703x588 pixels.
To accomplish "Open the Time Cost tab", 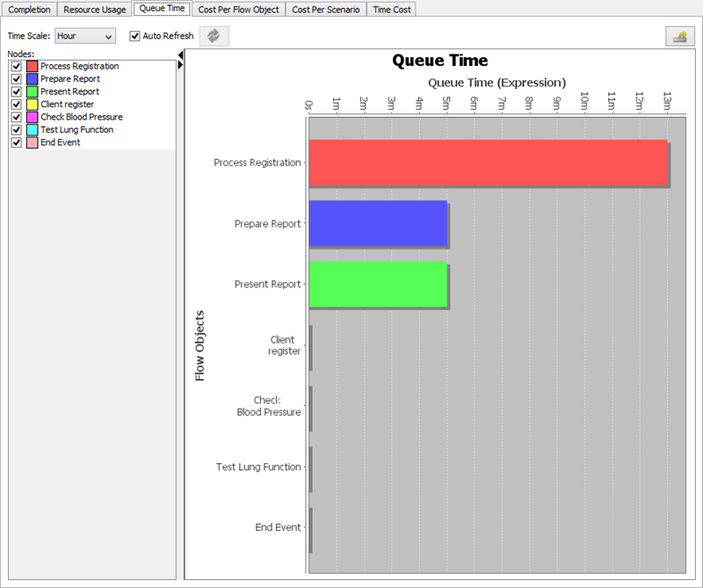I will [392, 10].
